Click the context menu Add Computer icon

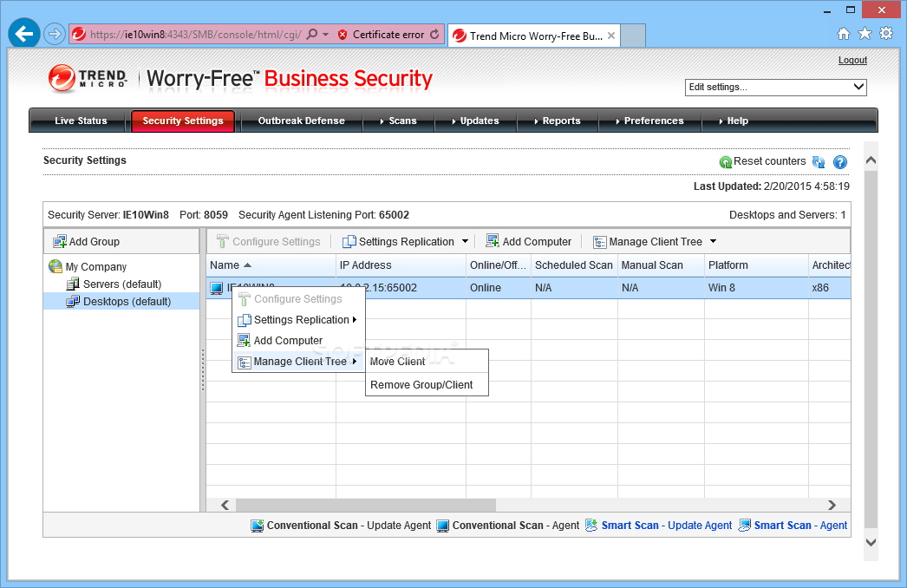[245, 340]
